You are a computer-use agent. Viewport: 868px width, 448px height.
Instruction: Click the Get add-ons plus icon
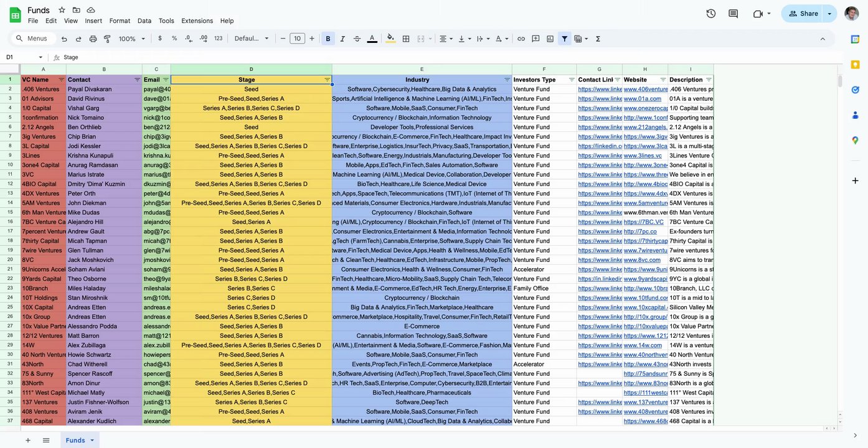[x=856, y=180]
